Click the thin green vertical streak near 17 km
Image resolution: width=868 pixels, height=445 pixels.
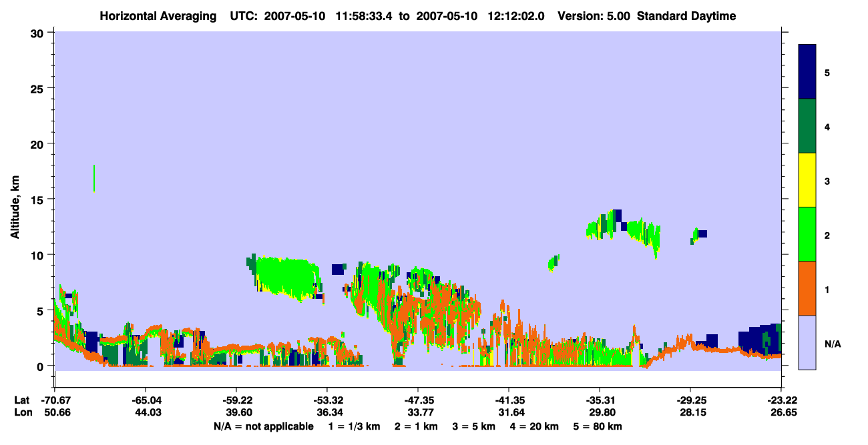point(94,178)
